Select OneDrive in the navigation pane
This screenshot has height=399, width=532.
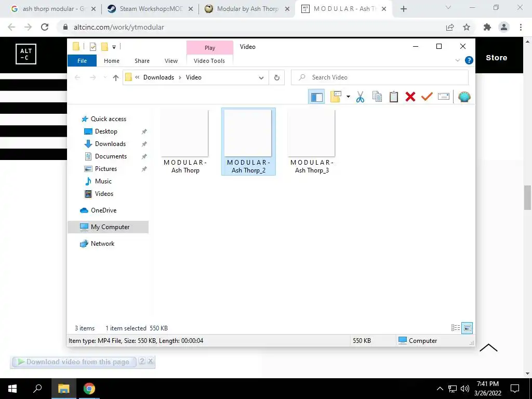pyautogui.click(x=103, y=210)
